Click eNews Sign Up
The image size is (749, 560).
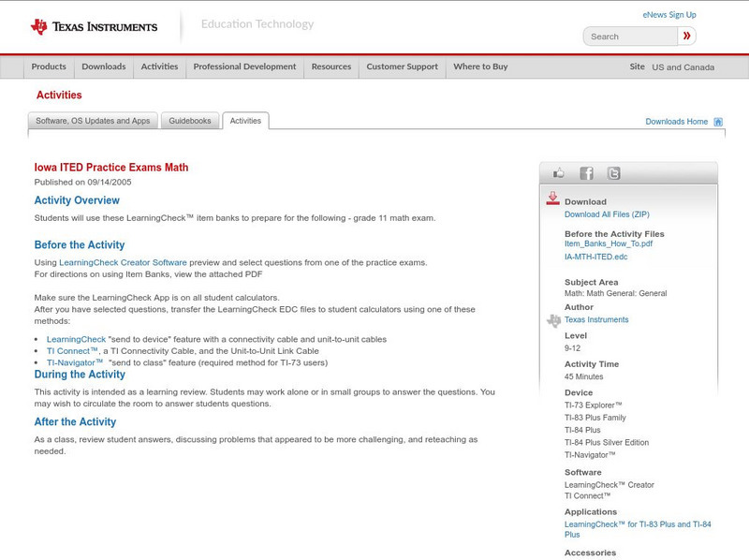669,14
